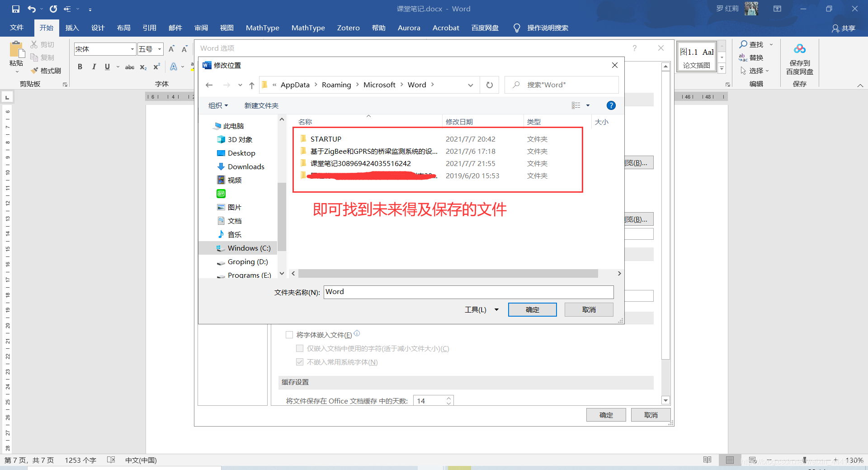Open the 工具 tools dropdown
This screenshot has width=868, height=470.
coord(481,310)
